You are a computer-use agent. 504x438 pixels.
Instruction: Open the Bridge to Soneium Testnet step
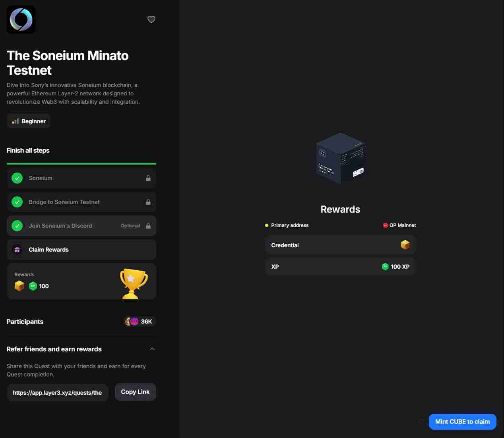click(81, 202)
